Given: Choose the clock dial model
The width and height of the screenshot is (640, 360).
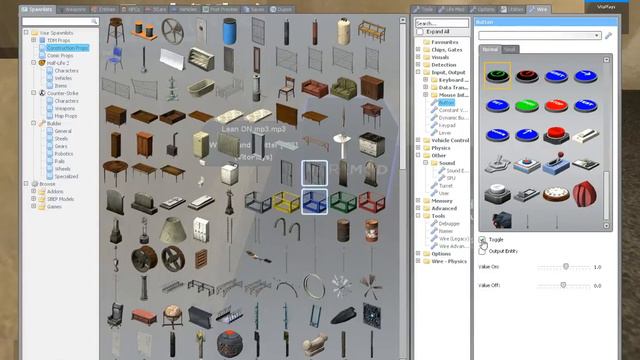Looking at the screenshot, I should pyautogui.click(x=556, y=194).
